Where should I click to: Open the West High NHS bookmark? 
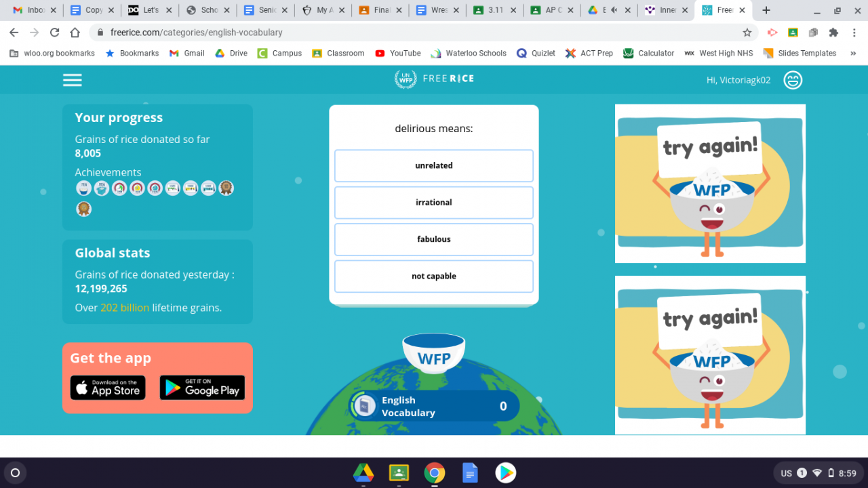[719, 53]
